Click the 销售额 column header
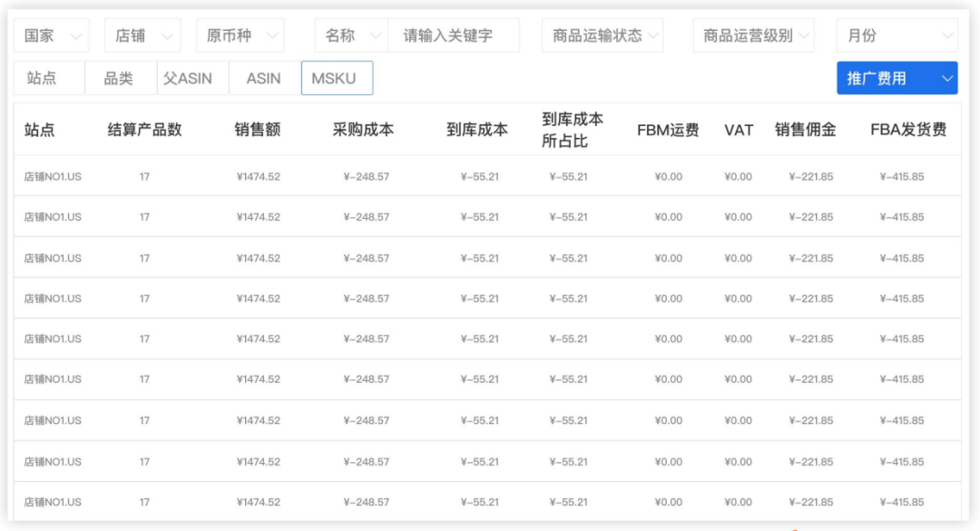980x531 pixels. (257, 130)
